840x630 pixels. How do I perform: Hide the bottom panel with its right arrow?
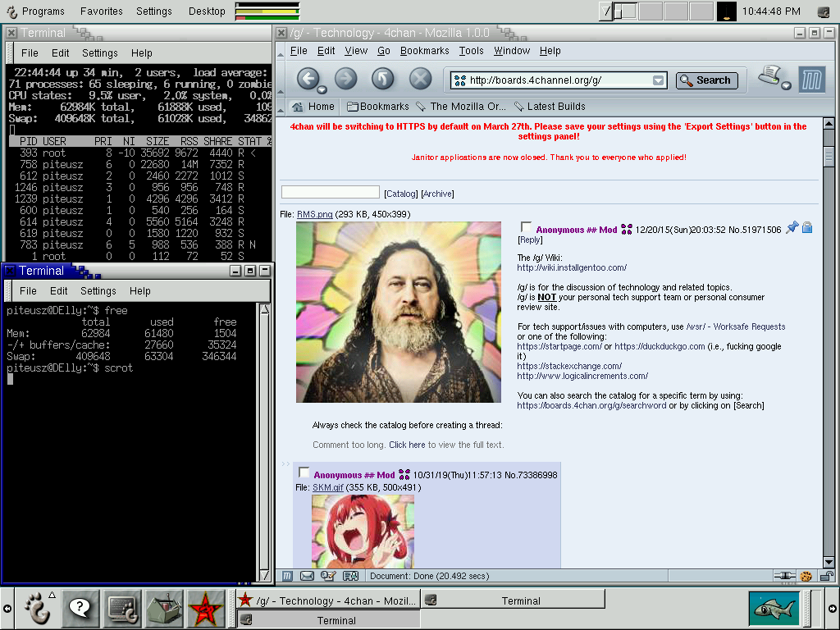(x=833, y=609)
